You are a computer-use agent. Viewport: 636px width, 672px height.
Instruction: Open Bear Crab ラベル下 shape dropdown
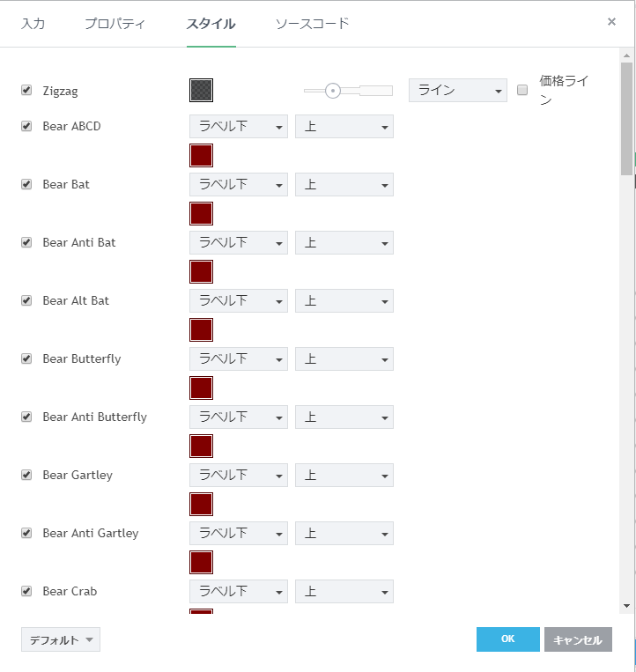point(238,592)
